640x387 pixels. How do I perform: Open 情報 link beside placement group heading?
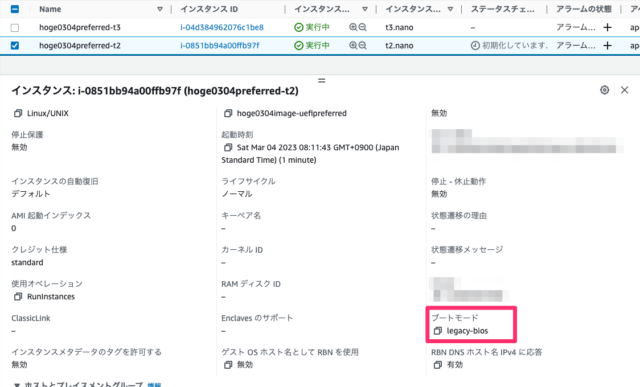pos(154,385)
